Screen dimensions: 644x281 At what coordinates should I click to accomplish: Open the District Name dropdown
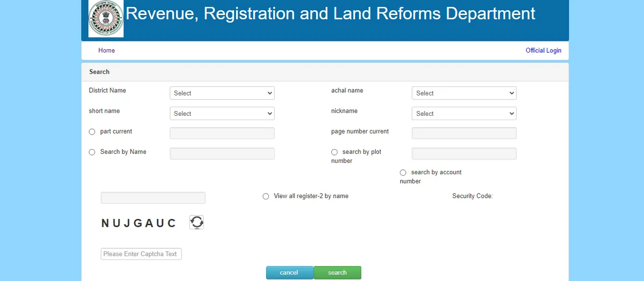click(222, 93)
